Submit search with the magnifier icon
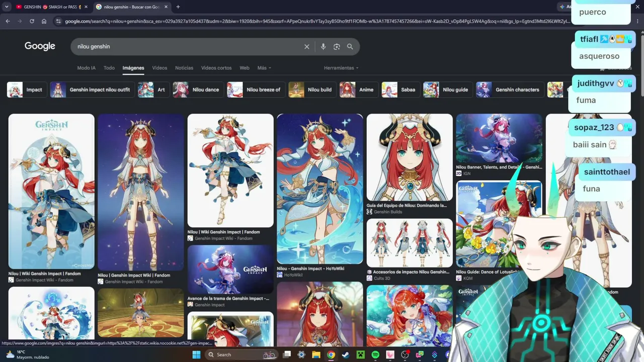This screenshot has height=362, width=644. (350, 47)
